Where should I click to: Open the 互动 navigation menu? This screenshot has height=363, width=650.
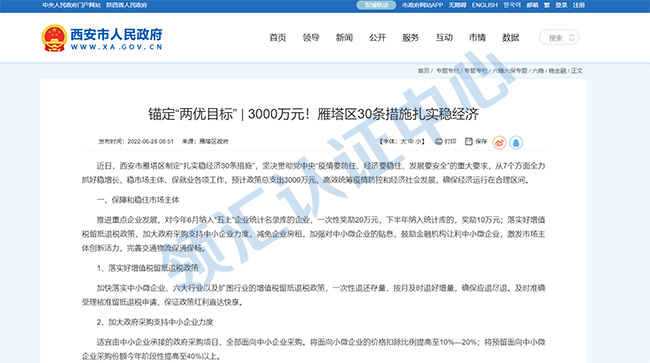click(444, 37)
